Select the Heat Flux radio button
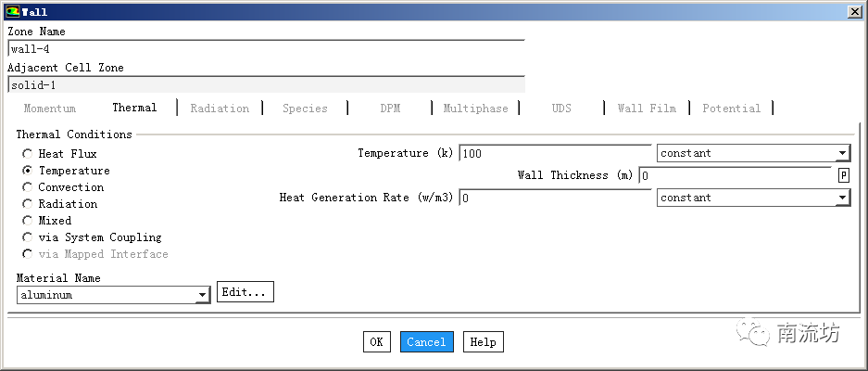Image resolution: width=868 pixels, height=371 pixels. 28,154
